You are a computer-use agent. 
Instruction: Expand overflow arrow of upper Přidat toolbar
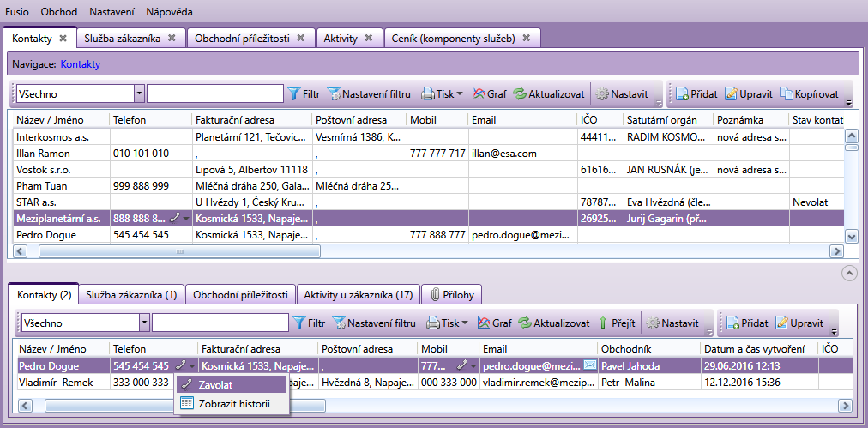point(849,103)
